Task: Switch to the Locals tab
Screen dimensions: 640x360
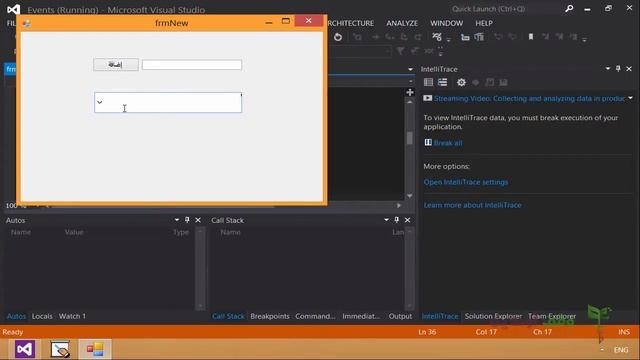Action: 42,316
